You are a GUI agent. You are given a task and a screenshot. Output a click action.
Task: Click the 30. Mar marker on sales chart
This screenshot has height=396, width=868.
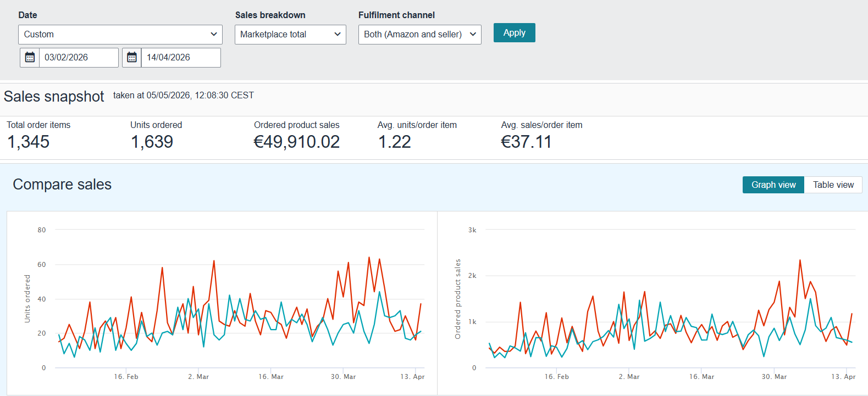pyautogui.click(x=774, y=377)
